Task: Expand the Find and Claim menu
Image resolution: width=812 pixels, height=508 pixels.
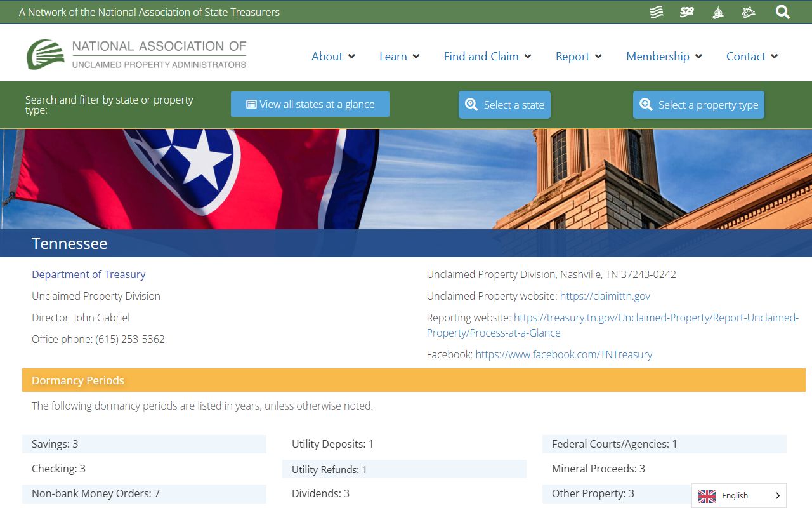Action: [487, 57]
